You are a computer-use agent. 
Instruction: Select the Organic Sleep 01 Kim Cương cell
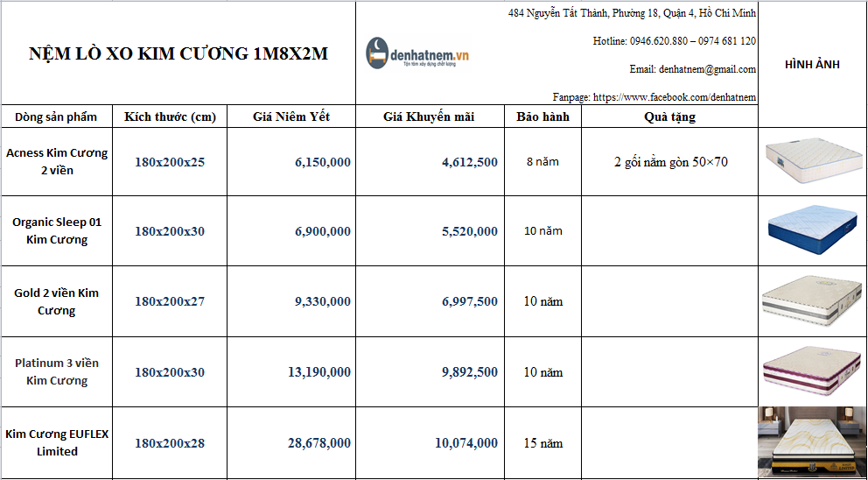pyautogui.click(x=57, y=230)
